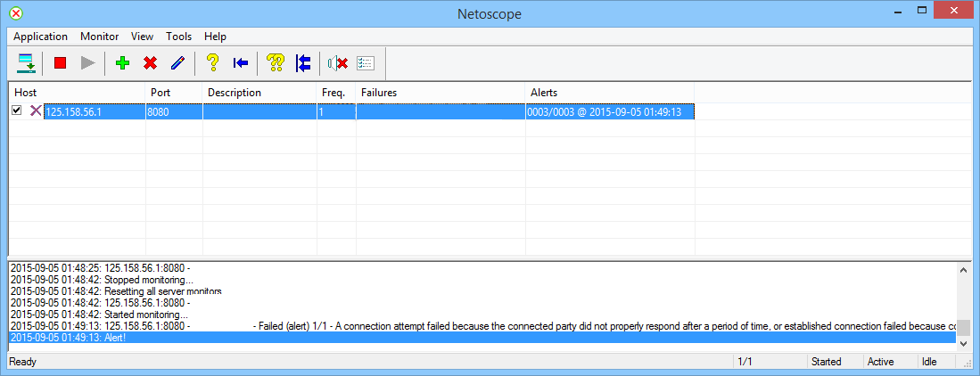Open the View menu
This screenshot has width=980, height=376.
tap(143, 37)
